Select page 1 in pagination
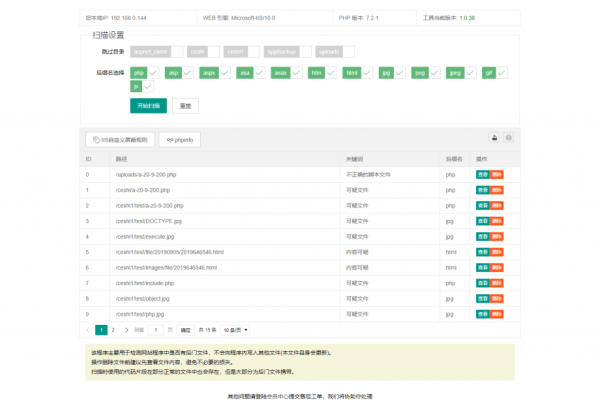 [x=100, y=329]
